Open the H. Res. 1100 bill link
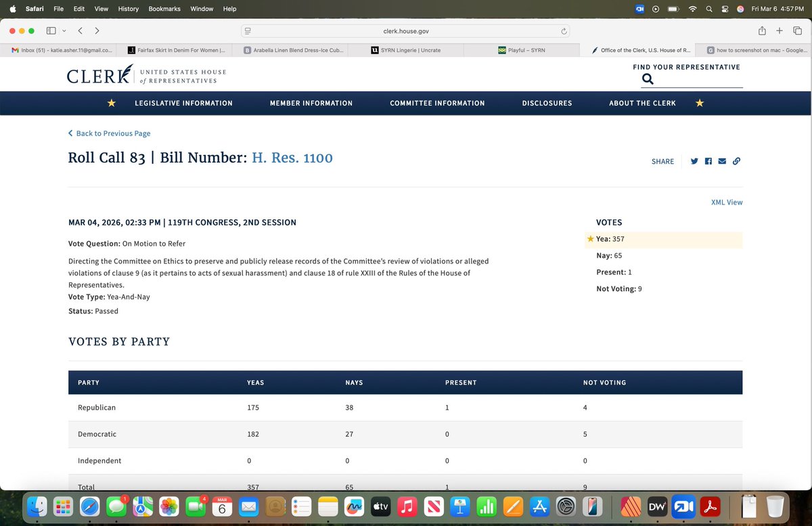This screenshot has width=812, height=526. (292, 158)
